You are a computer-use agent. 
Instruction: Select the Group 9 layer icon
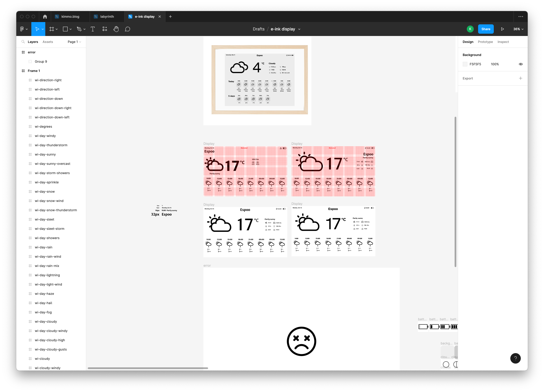click(30, 62)
